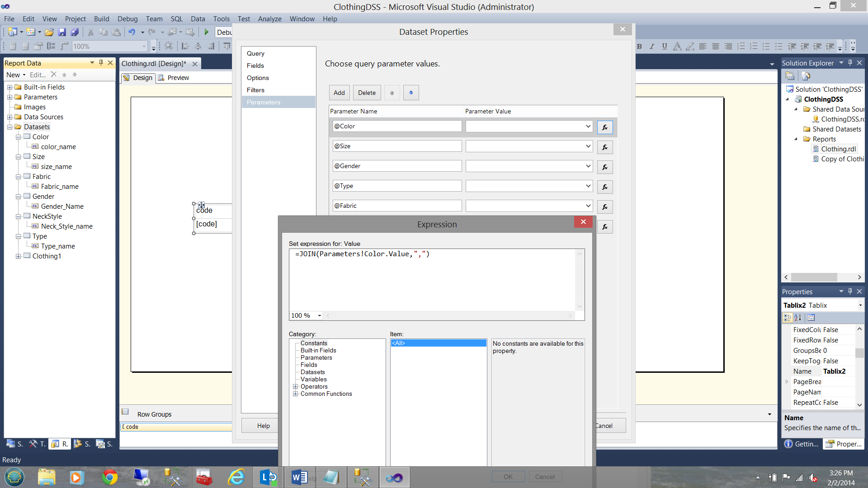Switch to the Preview tab
Viewport: 868px width, 488px height.
pos(178,78)
